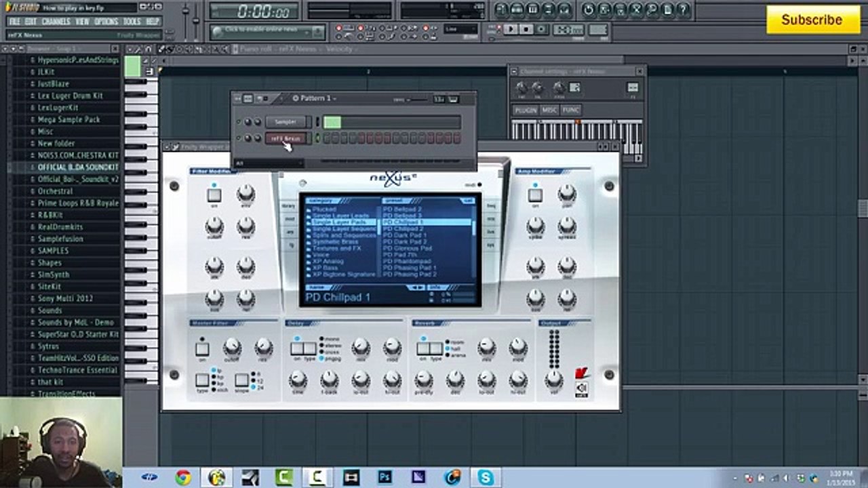Toggle the Filter Modifier on button in Nexus

[x=214, y=195]
